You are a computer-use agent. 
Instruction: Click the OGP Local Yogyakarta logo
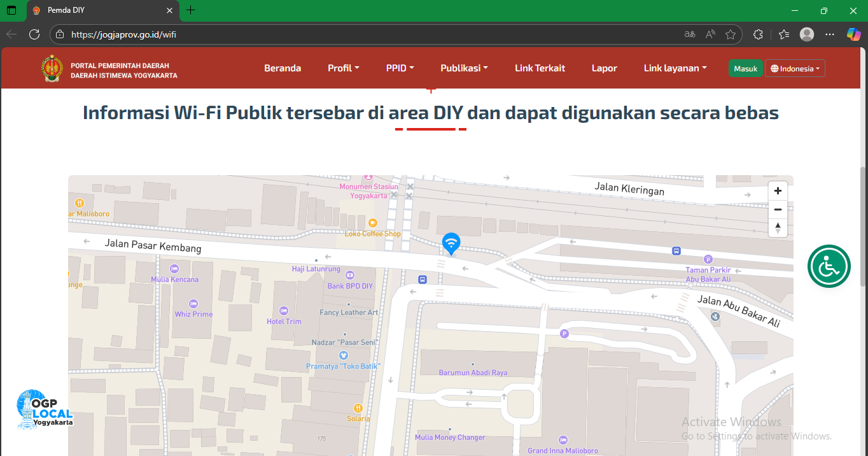(45, 409)
